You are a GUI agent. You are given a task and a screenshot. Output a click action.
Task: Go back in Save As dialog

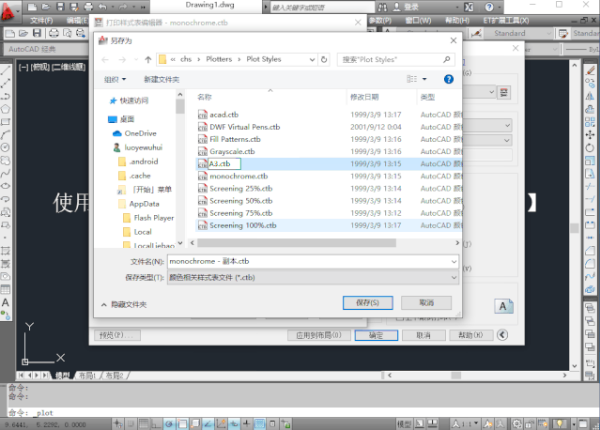click(x=105, y=59)
